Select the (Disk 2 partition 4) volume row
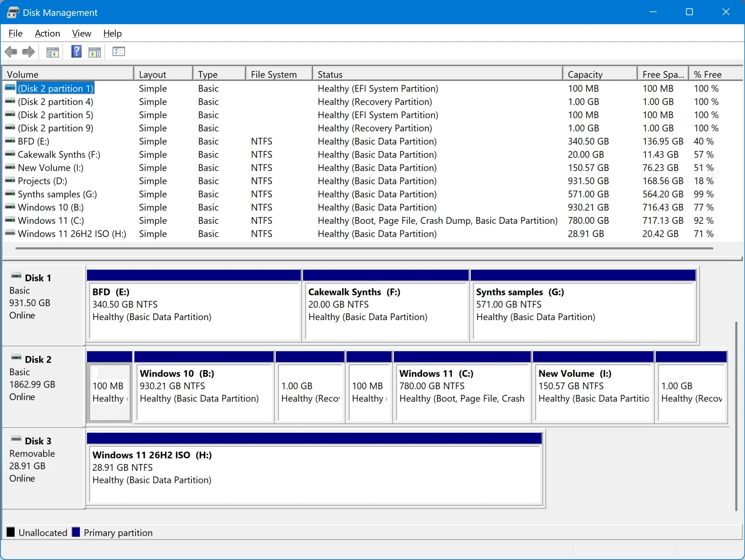The height and width of the screenshot is (560, 745). (x=373, y=102)
